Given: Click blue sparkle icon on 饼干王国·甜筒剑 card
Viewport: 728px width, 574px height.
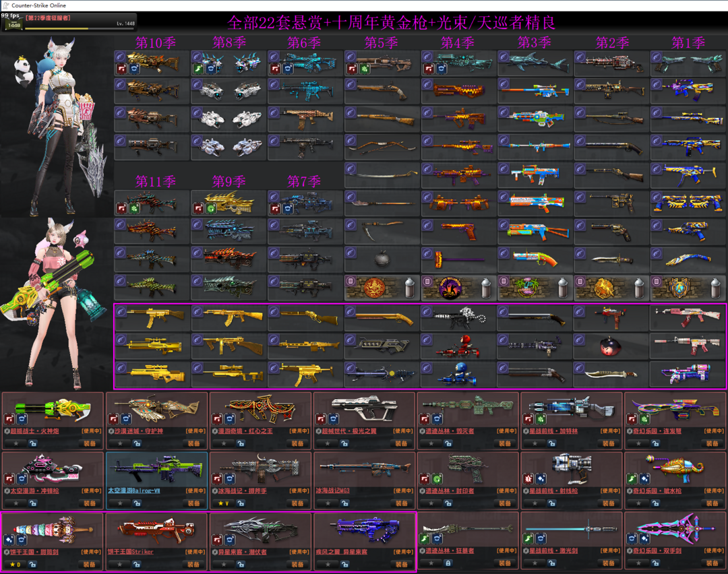Looking at the screenshot, I should tap(9, 539).
